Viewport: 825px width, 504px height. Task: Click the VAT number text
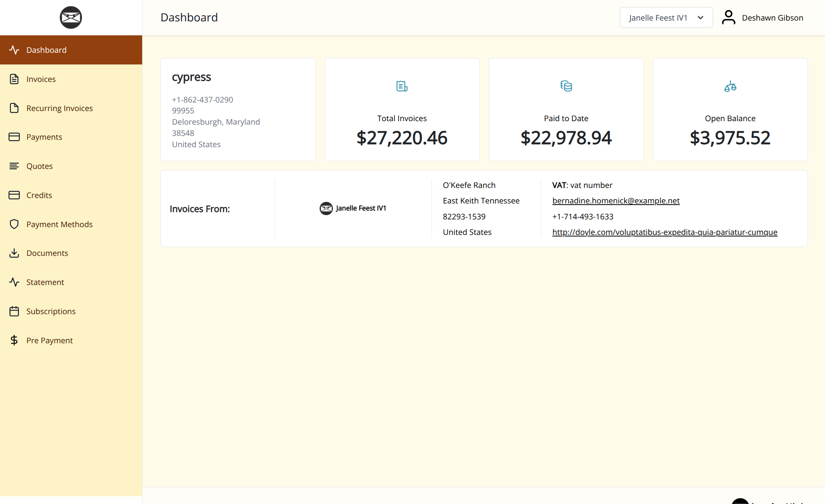582,185
